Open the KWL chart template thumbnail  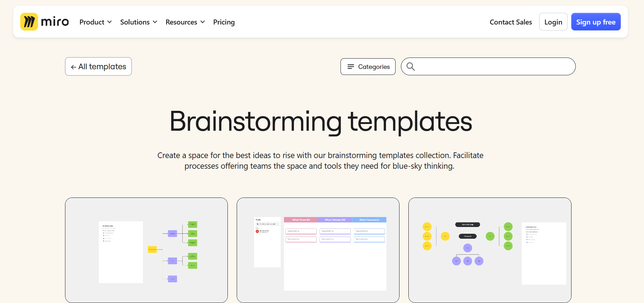coord(318,250)
